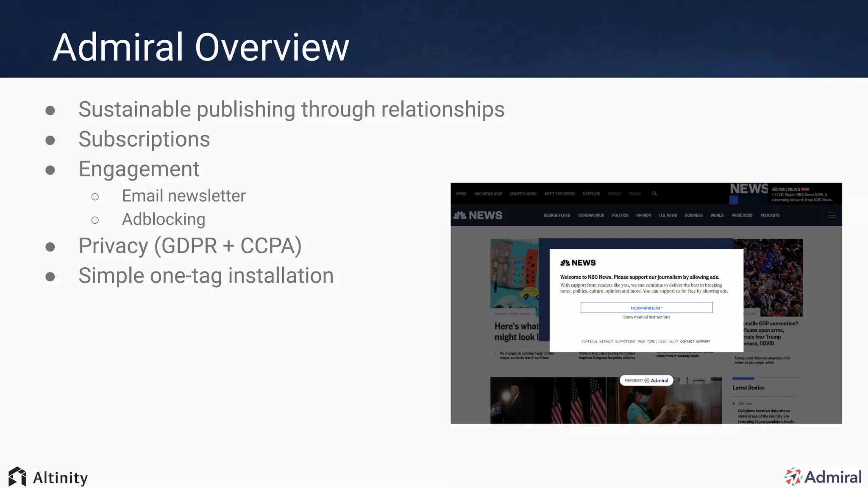This screenshot has width=868, height=488.
Task: Select MEET THE PRESS in the top bar
Action: (559, 194)
